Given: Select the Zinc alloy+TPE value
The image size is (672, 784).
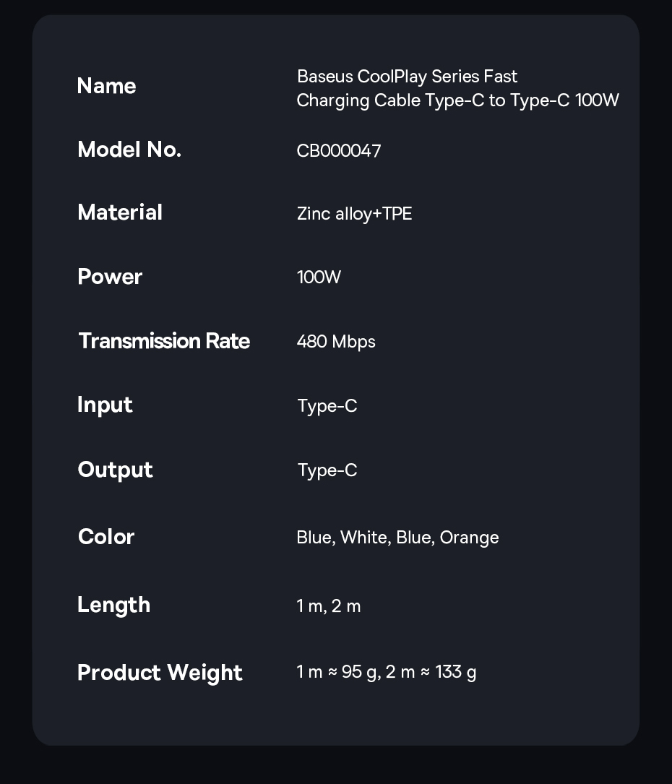Looking at the screenshot, I should point(354,214).
